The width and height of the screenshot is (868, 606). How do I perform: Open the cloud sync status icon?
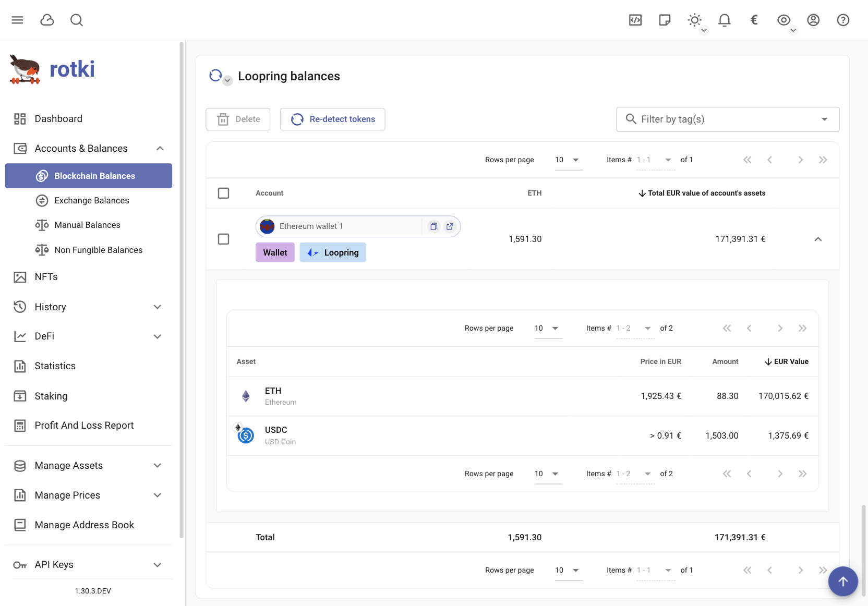[47, 20]
